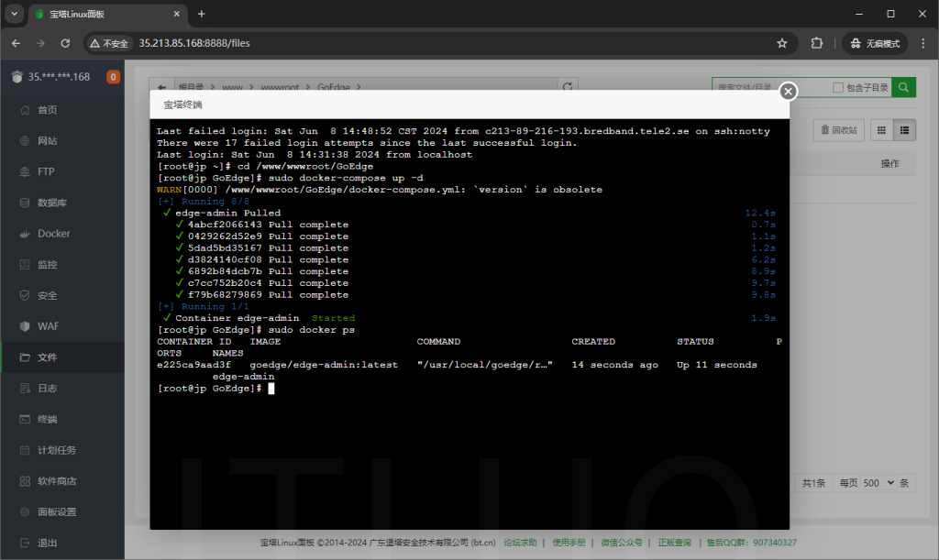The width and height of the screenshot is (939, 560).
Task: Expand the 每页 500 items dropdown
Action: pos(877,483)
